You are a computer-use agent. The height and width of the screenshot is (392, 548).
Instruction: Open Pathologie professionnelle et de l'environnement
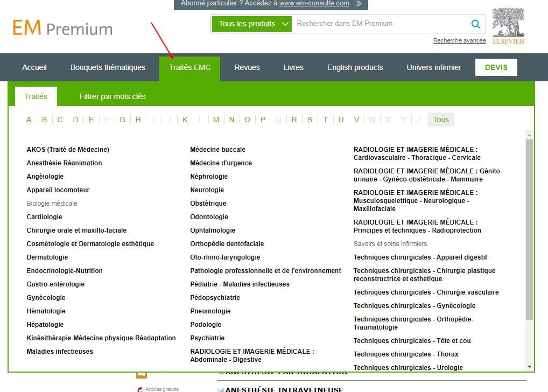coord(265,271)
